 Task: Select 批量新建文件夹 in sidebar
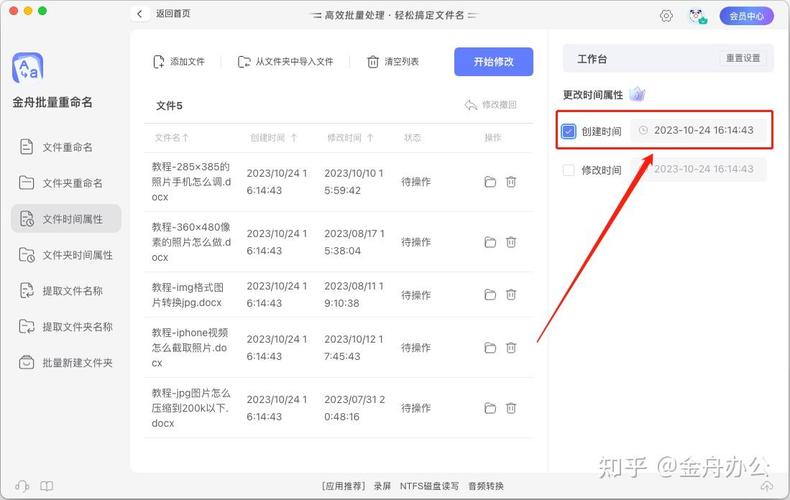[x=65, y=362]
